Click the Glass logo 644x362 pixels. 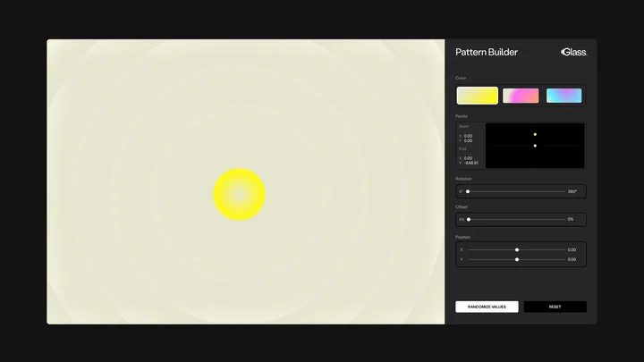pyautogui.click(x=573, y=52)
